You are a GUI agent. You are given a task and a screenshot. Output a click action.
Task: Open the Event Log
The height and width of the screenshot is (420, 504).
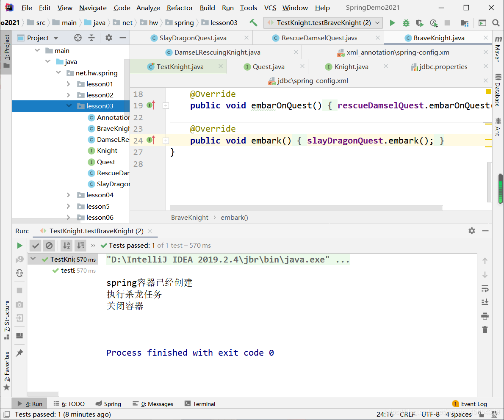[x=470, y=403]
